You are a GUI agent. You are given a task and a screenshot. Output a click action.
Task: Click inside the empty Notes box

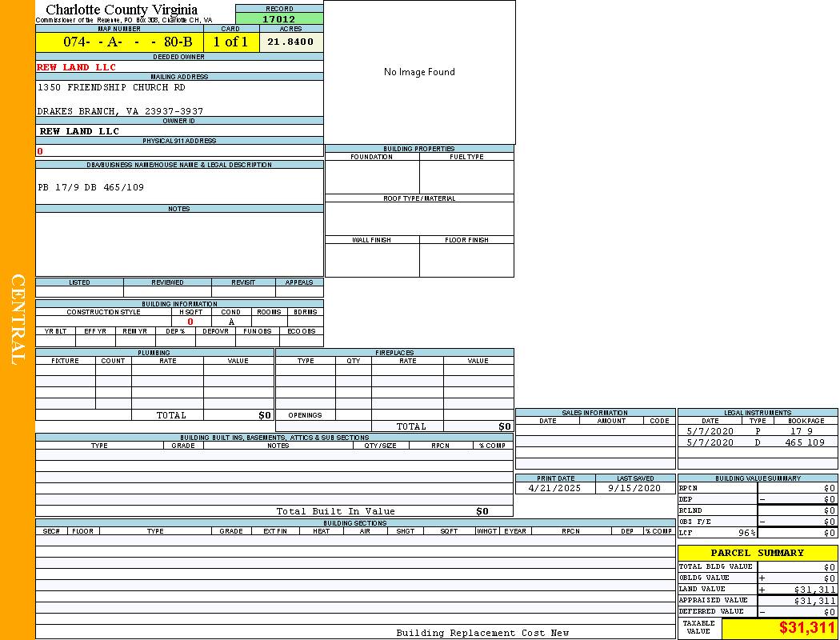pyautogui.click(x=179, y=244)
